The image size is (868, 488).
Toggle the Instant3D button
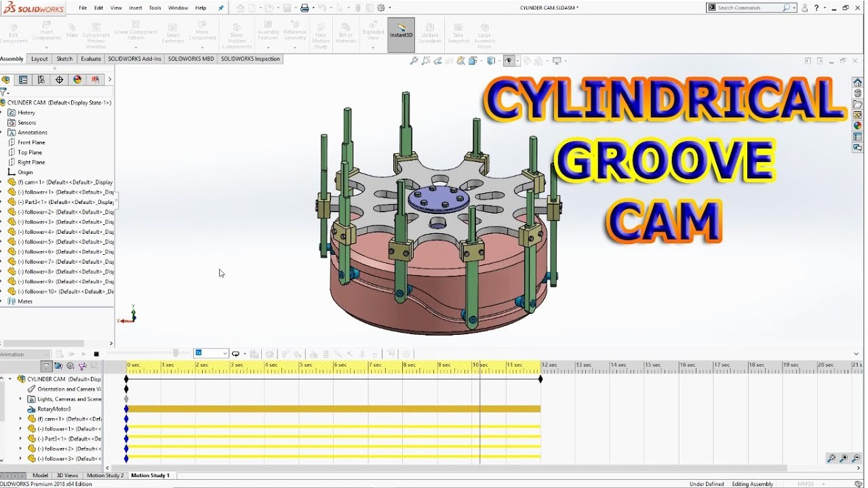(401, 35)
